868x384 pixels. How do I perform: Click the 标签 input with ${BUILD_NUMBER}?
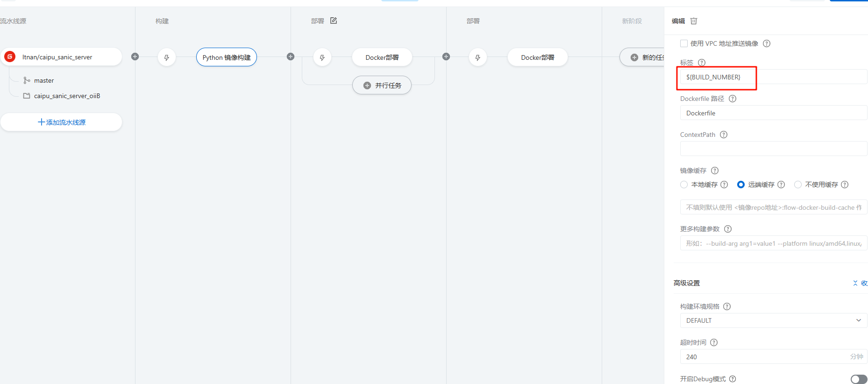[x=774, y=77]
